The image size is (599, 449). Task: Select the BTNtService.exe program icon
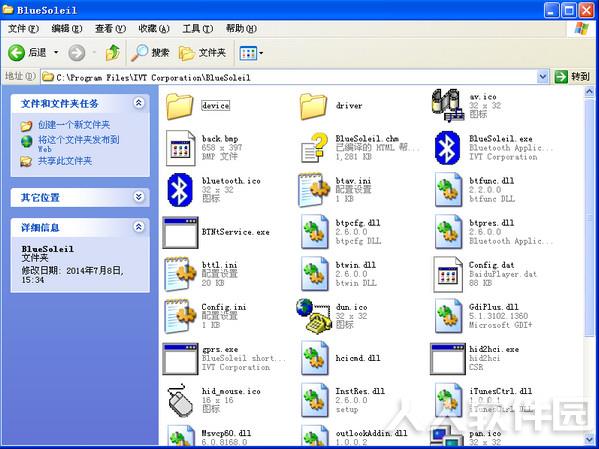180,232
